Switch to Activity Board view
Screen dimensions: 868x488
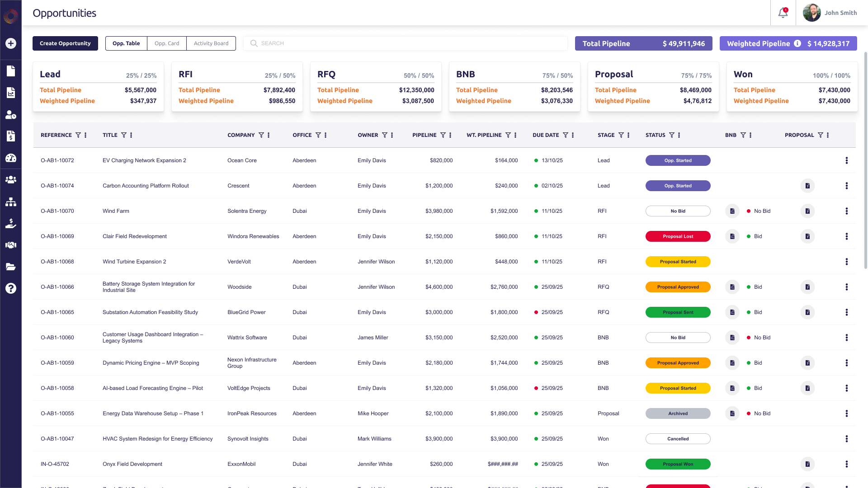(x=211, y=43)
